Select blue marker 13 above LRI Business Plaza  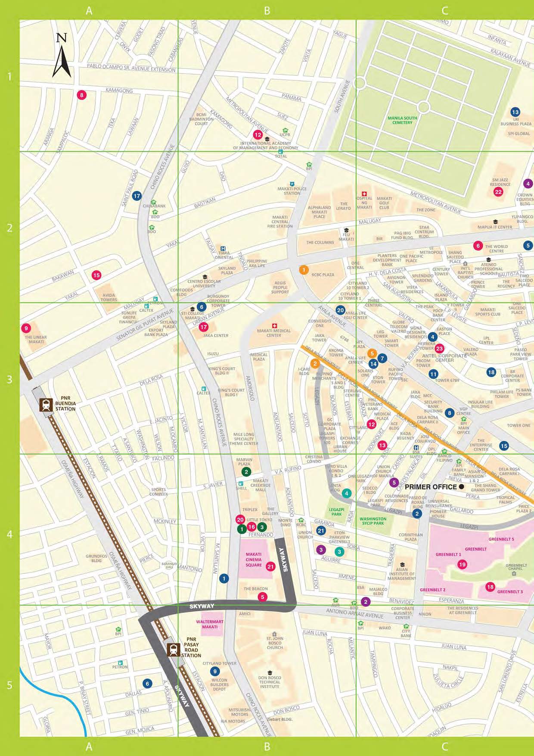click(515, 112)
